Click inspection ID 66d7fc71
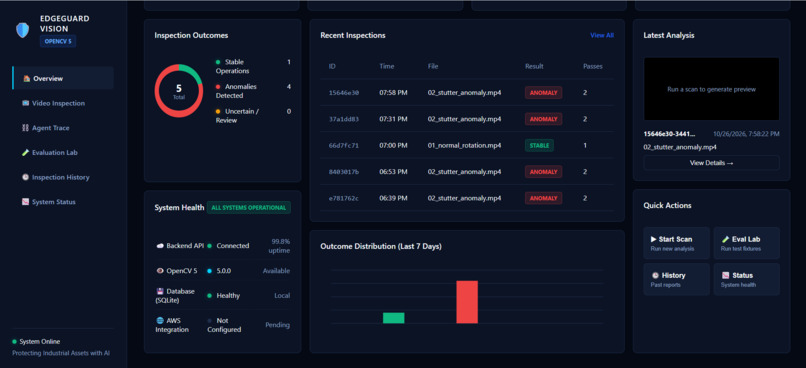The image size is (806, 368). [344, 145]
